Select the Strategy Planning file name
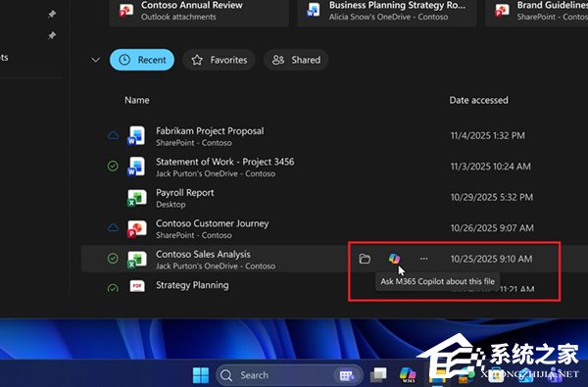The height and width of the screenshot is (387, 588). click(192, 285)
